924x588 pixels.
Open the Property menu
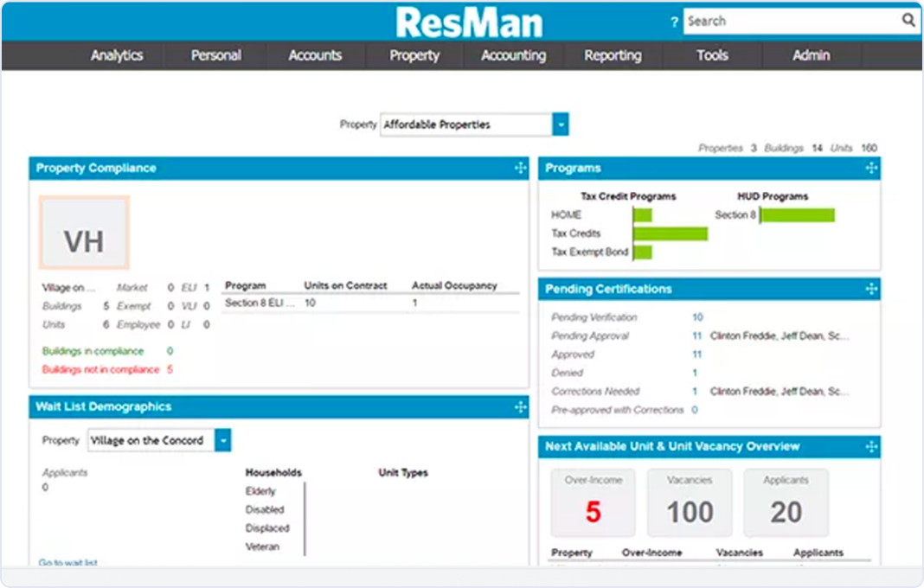pos(414,55)
